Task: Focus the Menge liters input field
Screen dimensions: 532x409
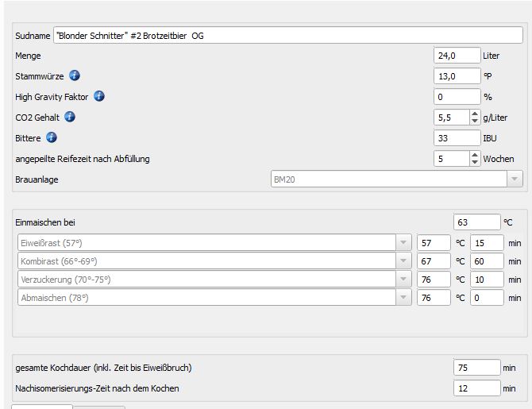Action: (457, 56)
